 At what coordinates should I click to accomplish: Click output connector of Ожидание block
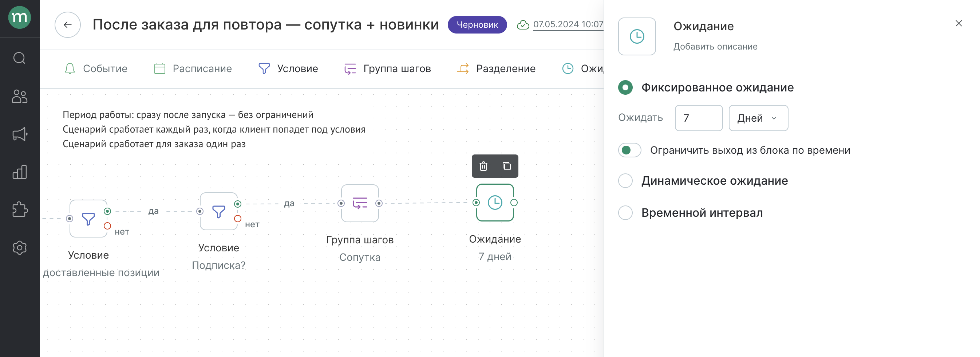coord(514,203)
